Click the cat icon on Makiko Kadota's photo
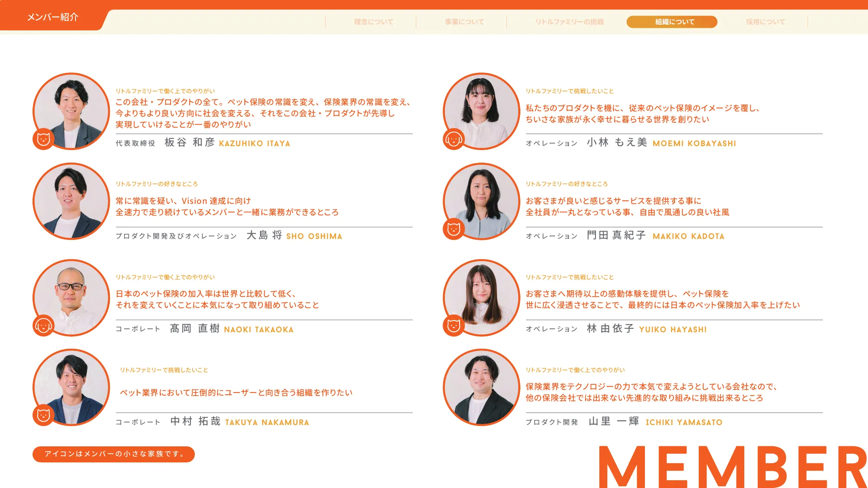This screenshot has height=488, width=868. (454, 229)
